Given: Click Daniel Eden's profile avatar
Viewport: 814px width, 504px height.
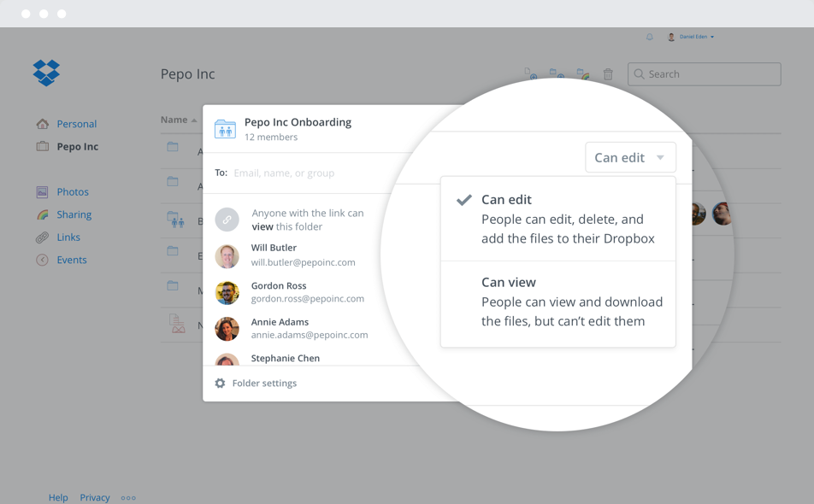Looking at the screenshot, I should click(x=671, y=37).
